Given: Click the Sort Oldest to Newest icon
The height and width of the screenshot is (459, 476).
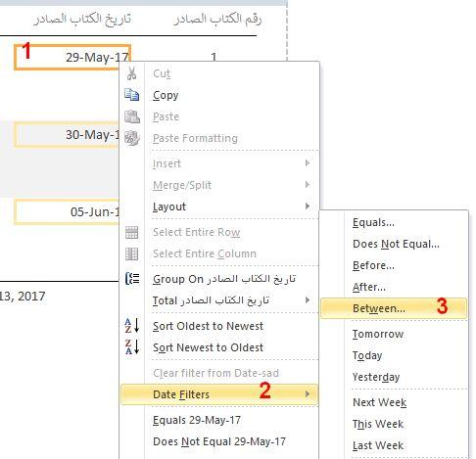Looking at the screenshot, I should pyautogui.click(x=132, y=326).
